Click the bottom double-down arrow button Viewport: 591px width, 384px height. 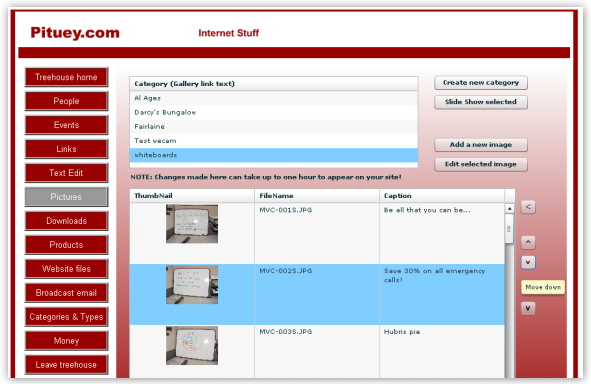(x=528, y=309)
